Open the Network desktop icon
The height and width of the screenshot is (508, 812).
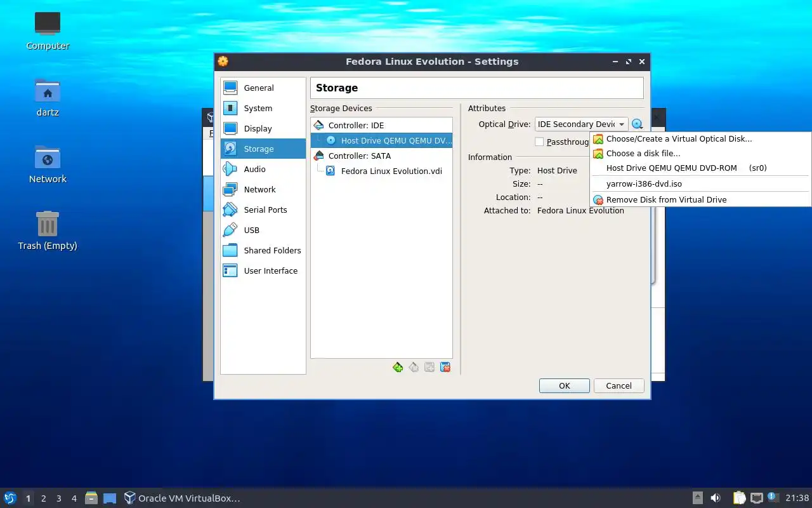[48, 164]
